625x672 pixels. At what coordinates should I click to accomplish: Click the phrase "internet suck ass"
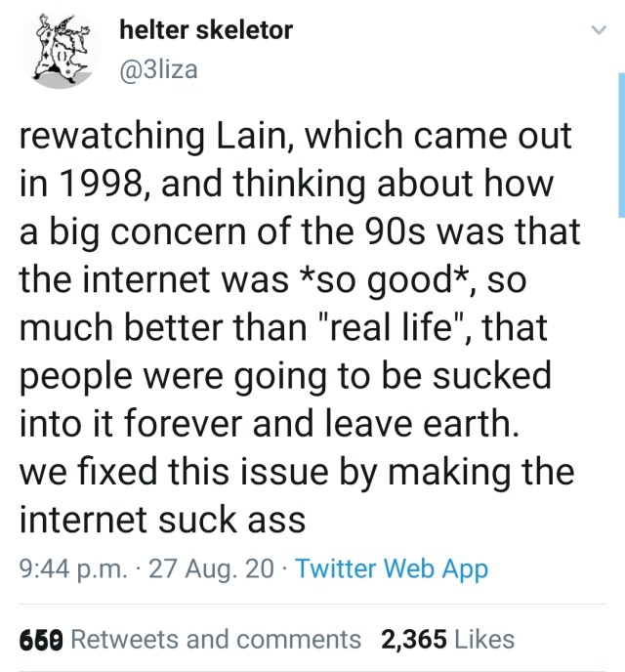[x=162, y=519]
